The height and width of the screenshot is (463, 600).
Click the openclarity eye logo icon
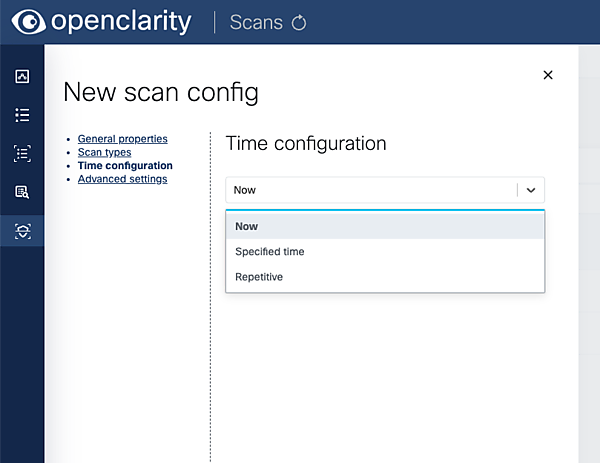point(28,21)
